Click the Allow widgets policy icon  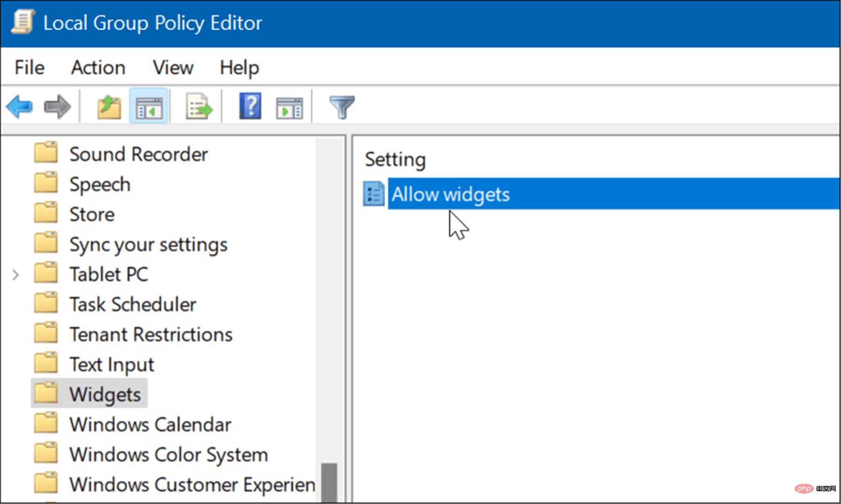[x=374, y=194]
